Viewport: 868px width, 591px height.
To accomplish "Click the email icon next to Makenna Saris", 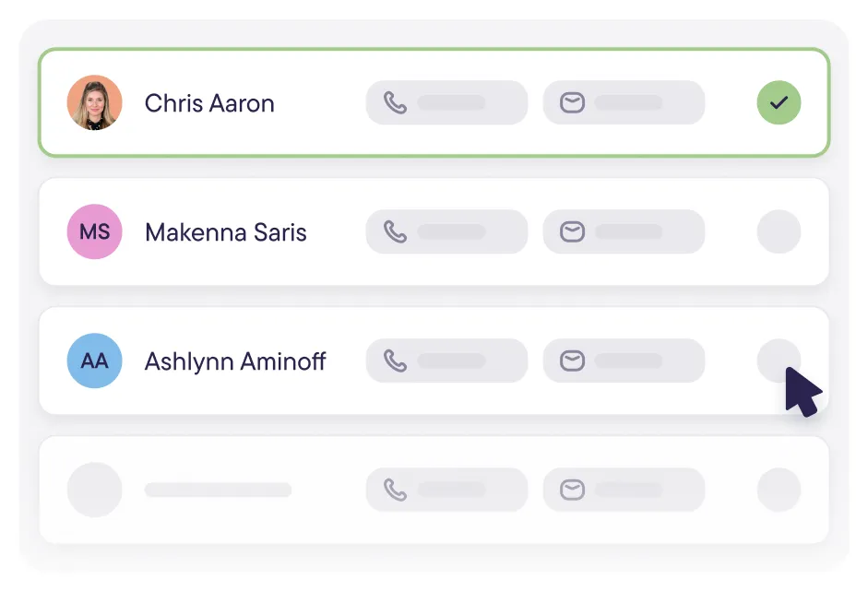I will coord(572,231).
